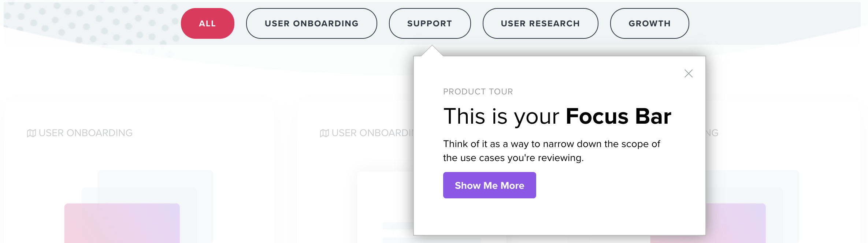Screen dimensions: 868x243
Task: Click the Focus Bar heading text
Action: click(557, 116)
